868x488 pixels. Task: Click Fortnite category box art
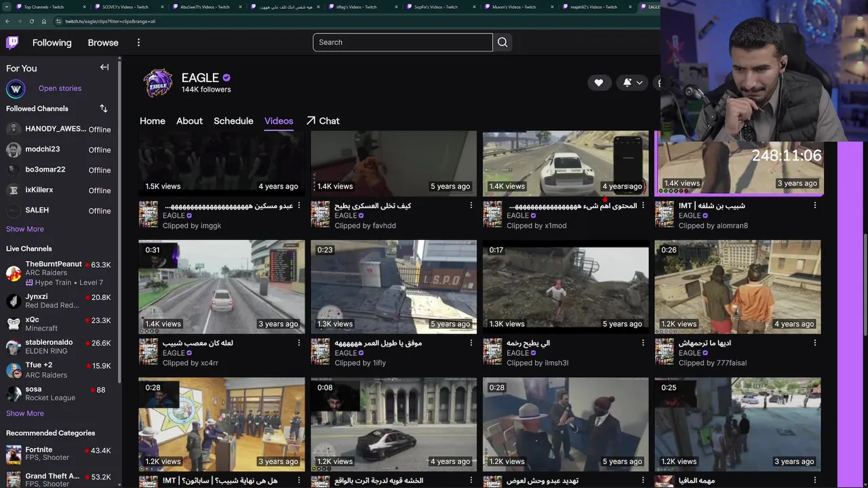tap(14, 454)
